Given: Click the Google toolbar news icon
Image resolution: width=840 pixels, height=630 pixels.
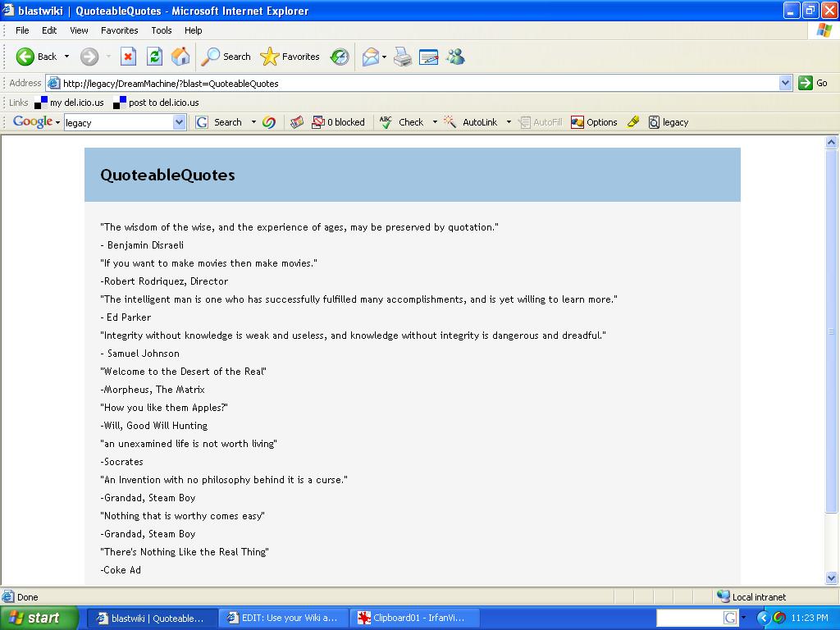Looking at the screenshot, I should click(297, 122).
